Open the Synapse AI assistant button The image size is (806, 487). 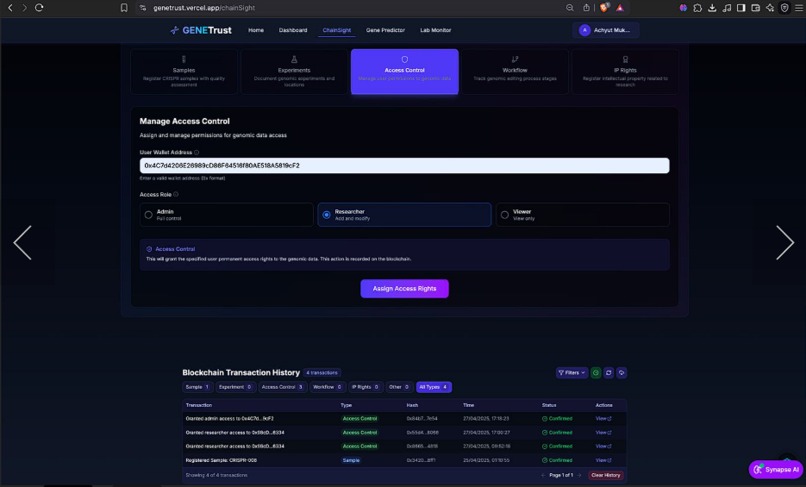click(x=776, y=470)
